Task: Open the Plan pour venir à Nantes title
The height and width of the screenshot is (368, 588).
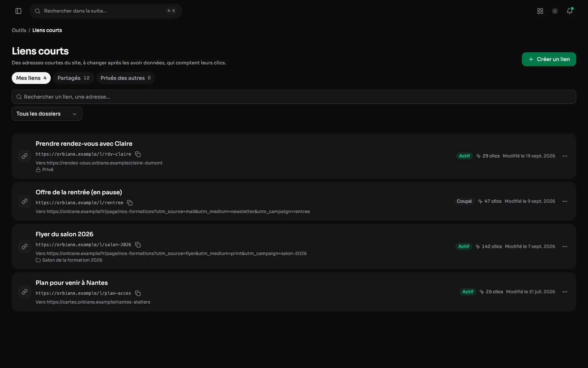Action: [72, 283]
